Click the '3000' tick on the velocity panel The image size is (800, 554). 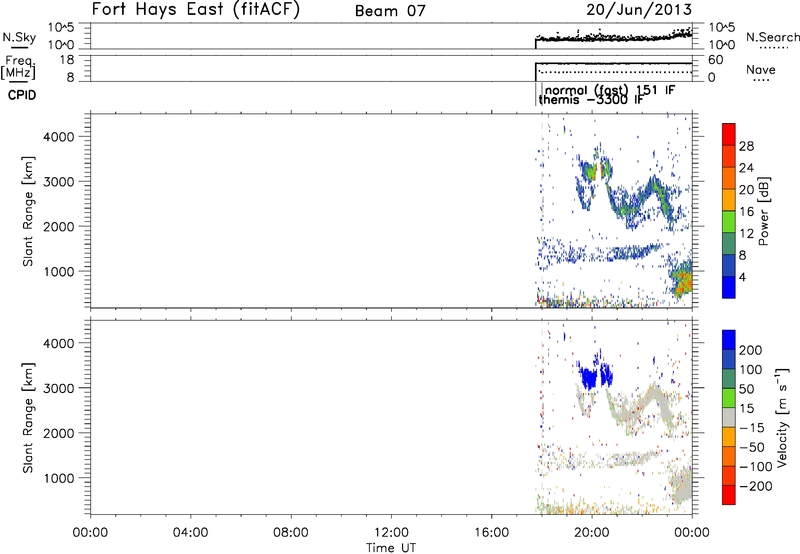coord(59,388)
